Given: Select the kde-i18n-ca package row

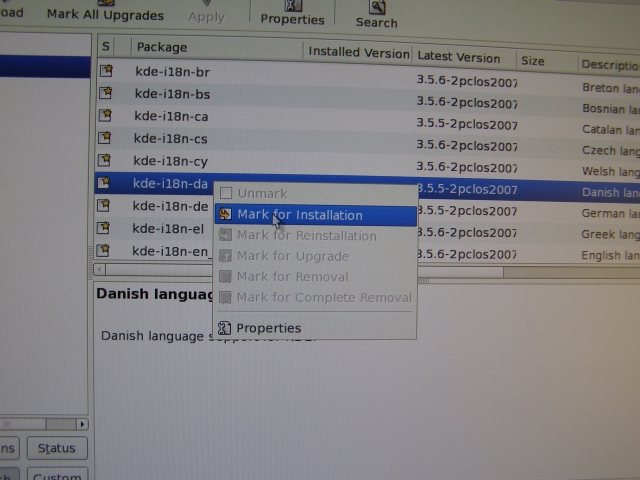Looking at the screenshot, I should pos(367,120).
